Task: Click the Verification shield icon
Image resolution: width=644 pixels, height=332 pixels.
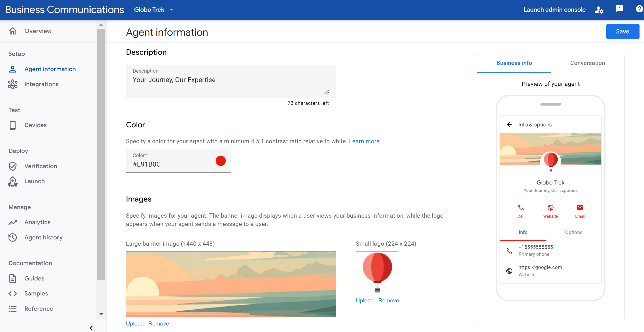Action: point(13,166)
